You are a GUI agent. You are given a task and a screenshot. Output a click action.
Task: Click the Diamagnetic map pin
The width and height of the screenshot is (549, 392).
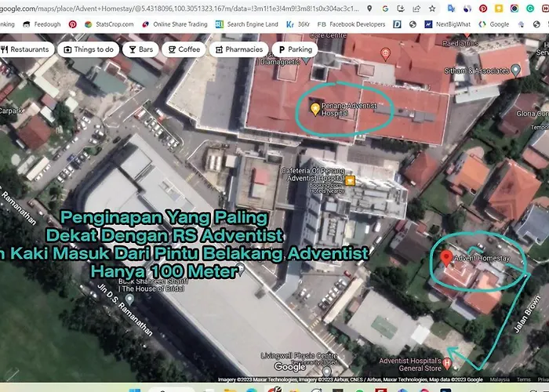pos(306,60)
